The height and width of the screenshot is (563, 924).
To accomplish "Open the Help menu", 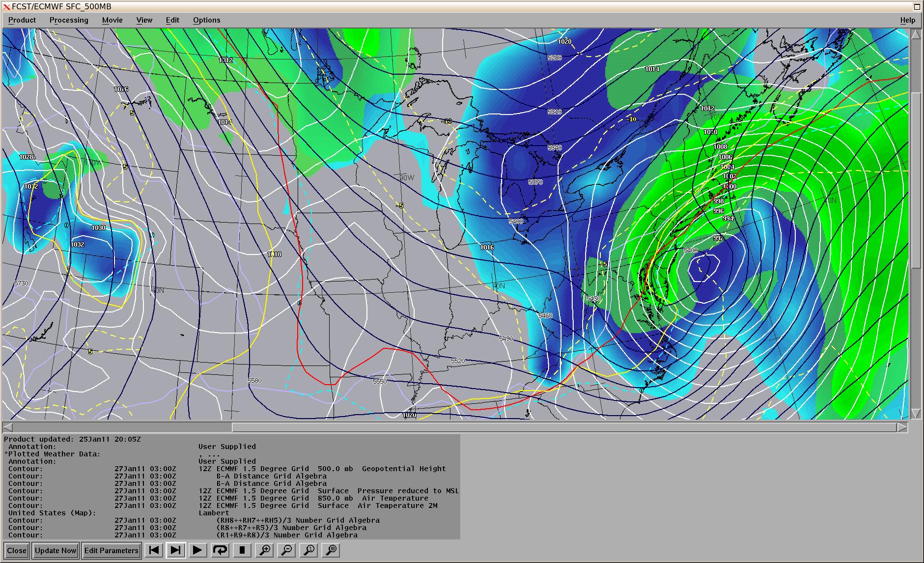I will (907, 20).
